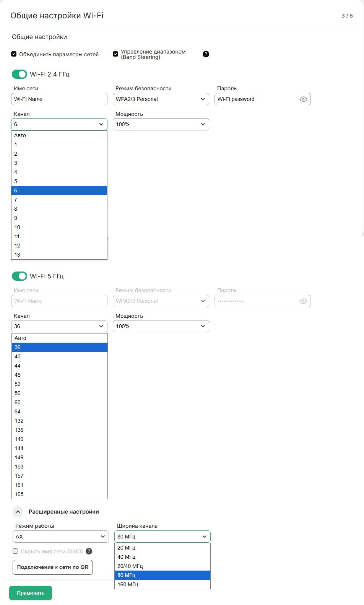The height and width of the screenshot is (605, 364).
Task: Check the hide network name (SSID) box
Action: pyautogui.click(x=15, y=551)
